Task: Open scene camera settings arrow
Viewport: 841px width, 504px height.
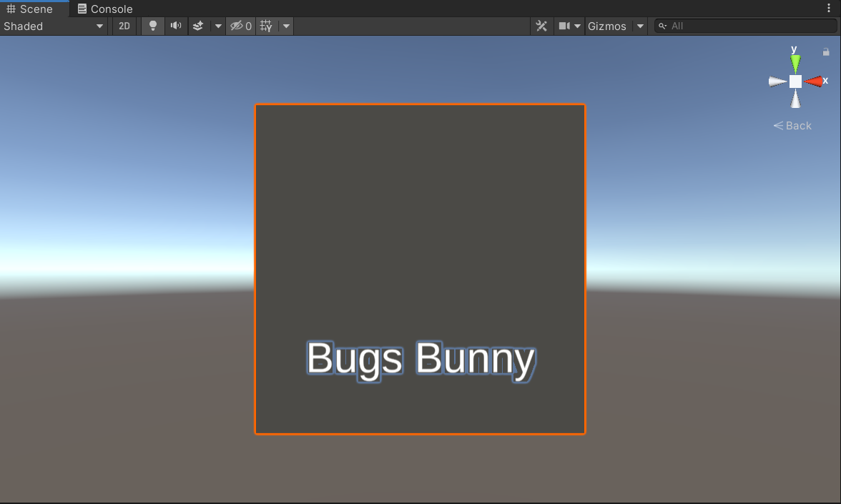Action: [x=578, y=26]
